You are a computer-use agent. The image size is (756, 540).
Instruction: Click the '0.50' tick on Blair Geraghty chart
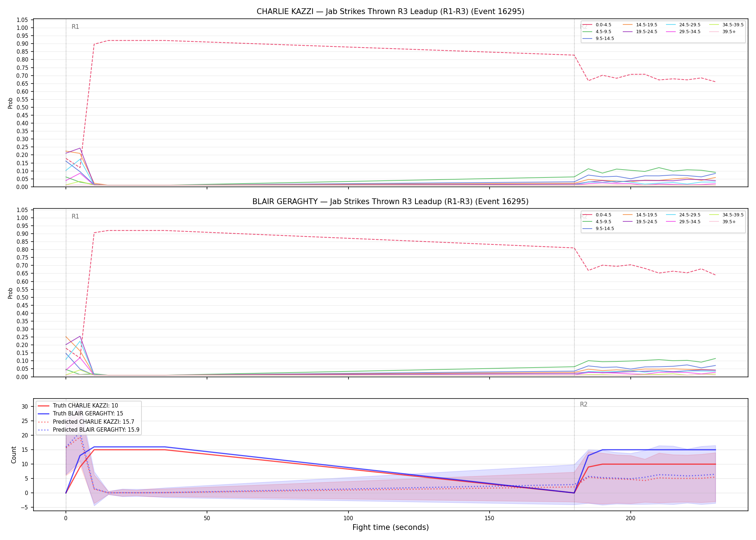pos(22,297)
